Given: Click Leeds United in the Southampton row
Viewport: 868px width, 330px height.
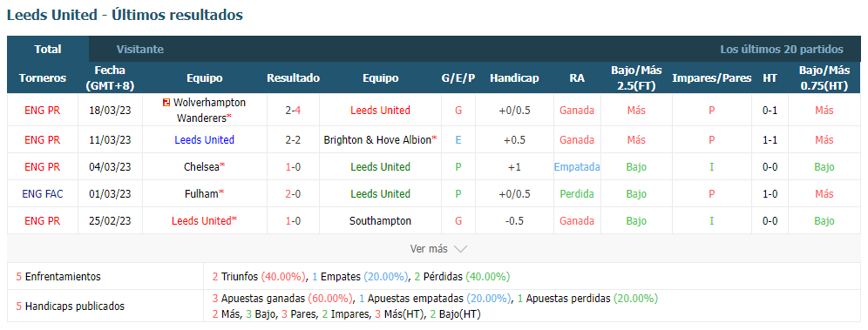Looking at the screenshot, I should (201, 220).
